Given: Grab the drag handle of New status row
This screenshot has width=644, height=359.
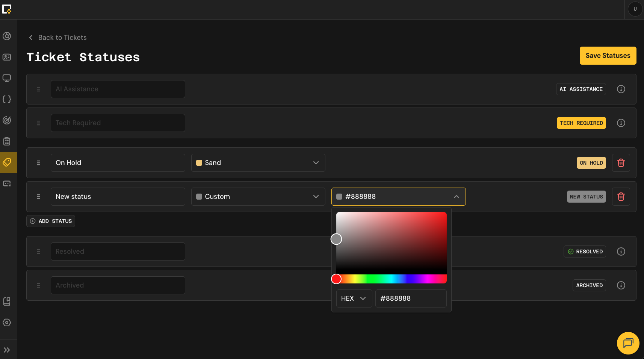Looking at the screenshot, I should pyautogui.click(x=38, y=197).
